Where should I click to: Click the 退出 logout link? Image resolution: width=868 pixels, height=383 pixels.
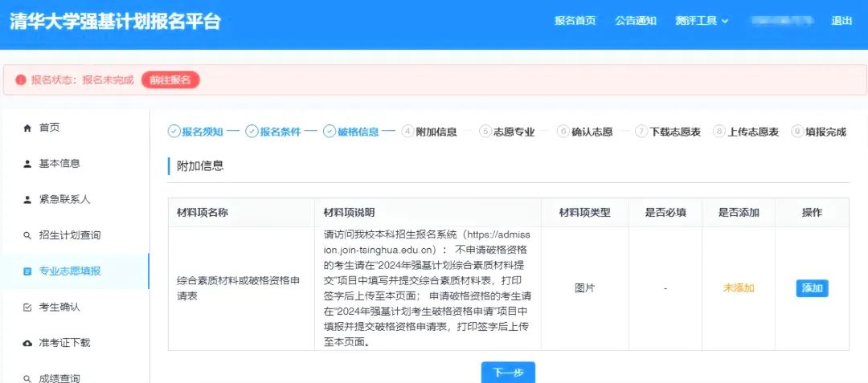click(x=841, y=21)
